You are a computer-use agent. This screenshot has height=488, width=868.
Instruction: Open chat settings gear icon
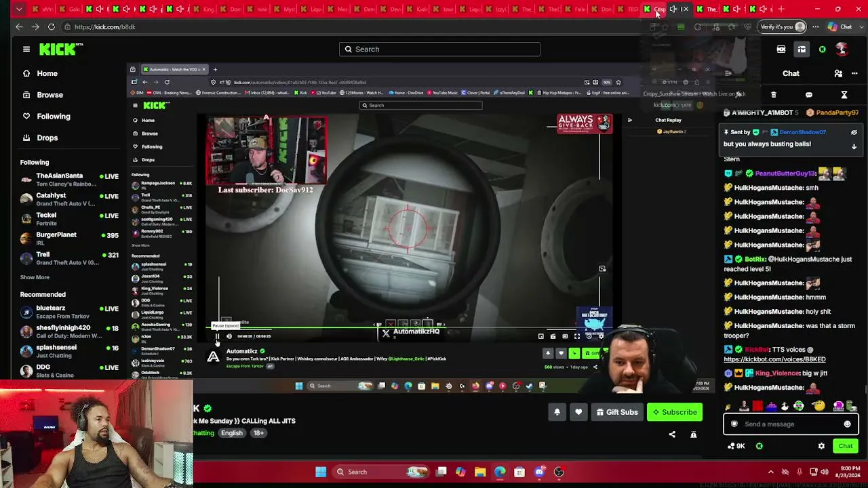(821, 446)
